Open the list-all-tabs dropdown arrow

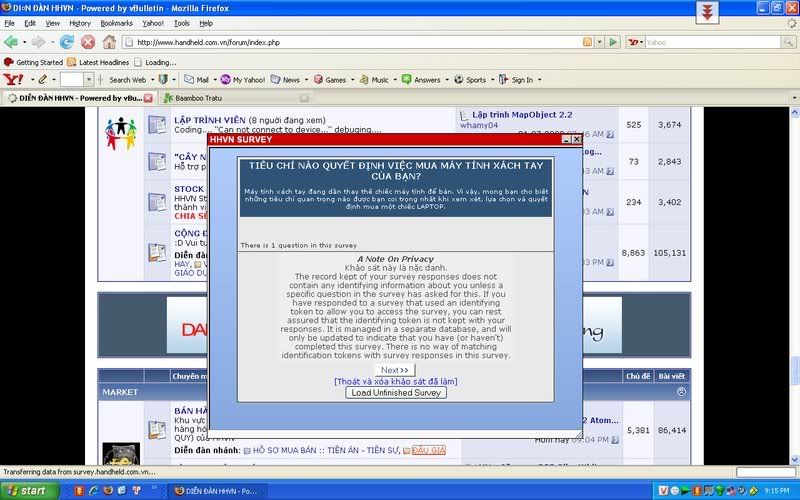794,97
